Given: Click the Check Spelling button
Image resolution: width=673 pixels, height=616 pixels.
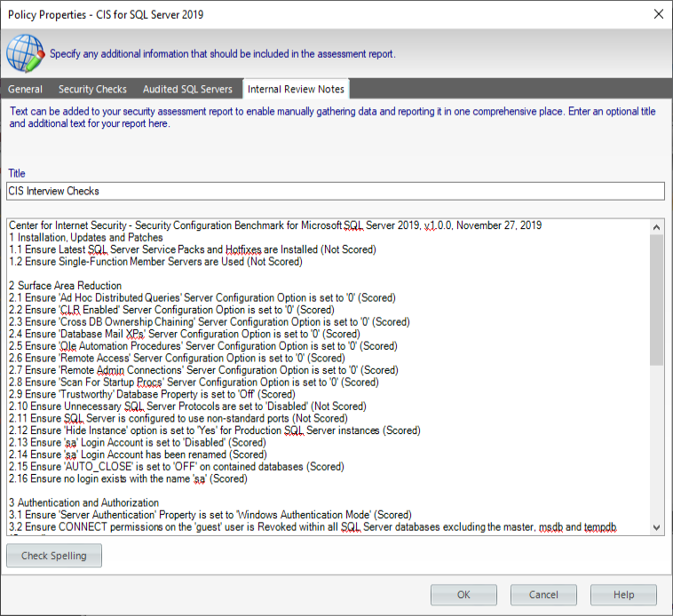Looking at the screenshot, I should (x=54, y=556).
